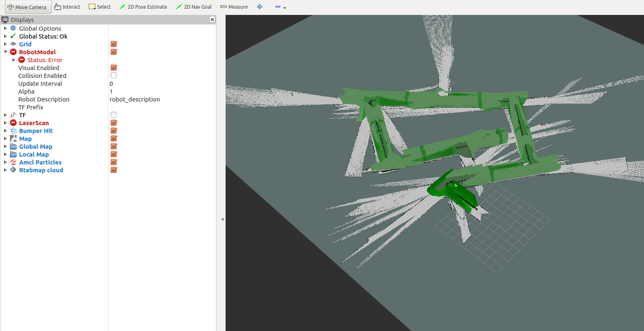Click the Rtabmap cloud display icon
This screenshot has height=331, width=644.
click(x=13, y=170)
